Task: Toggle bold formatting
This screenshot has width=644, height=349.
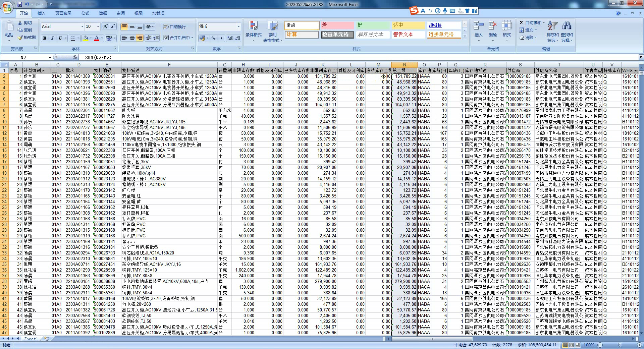Action: (x=45, y=38)
